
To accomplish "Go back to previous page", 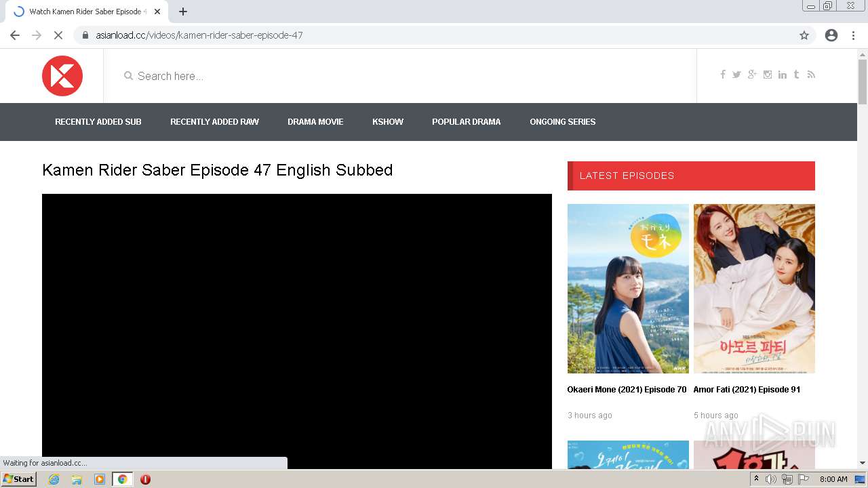I will coord(15,35).
